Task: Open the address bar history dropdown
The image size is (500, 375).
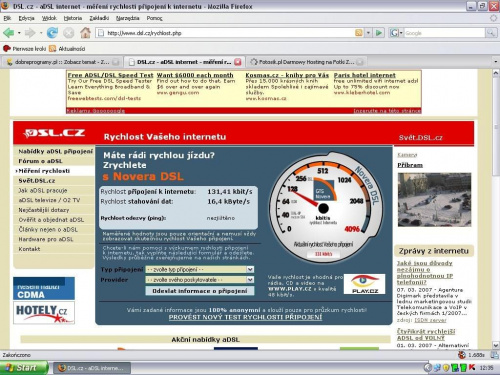Action: (368, 33)
